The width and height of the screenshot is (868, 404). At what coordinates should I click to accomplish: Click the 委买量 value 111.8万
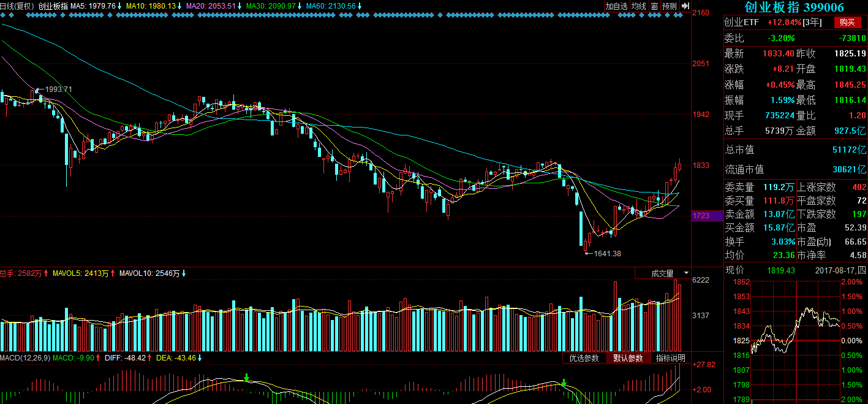[779, 200]
